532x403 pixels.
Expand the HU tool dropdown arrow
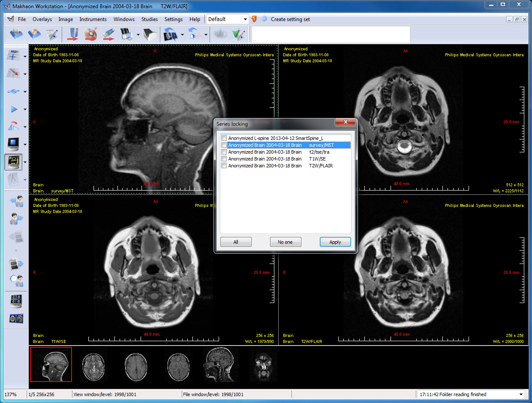point(25,56)
